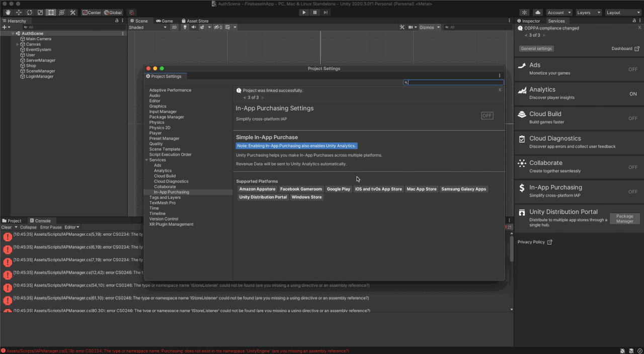Expand the Canvas object in Hierarchy

point(18,44)
